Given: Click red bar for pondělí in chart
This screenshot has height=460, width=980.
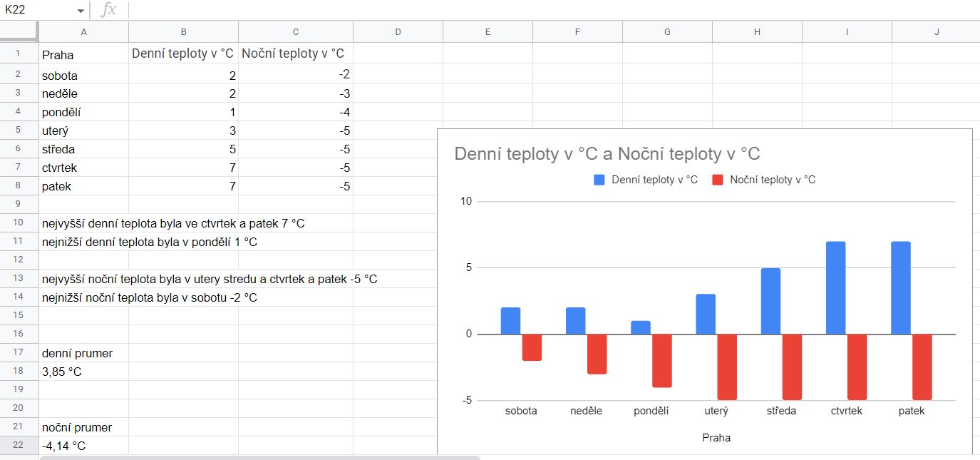Looking at the screenshot, I should (x=662, y=361).
